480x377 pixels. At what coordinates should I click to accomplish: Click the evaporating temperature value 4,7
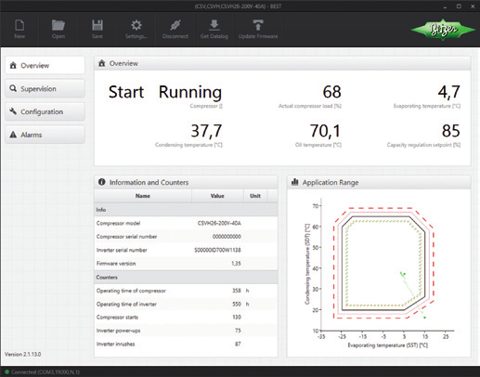[449, 92]
